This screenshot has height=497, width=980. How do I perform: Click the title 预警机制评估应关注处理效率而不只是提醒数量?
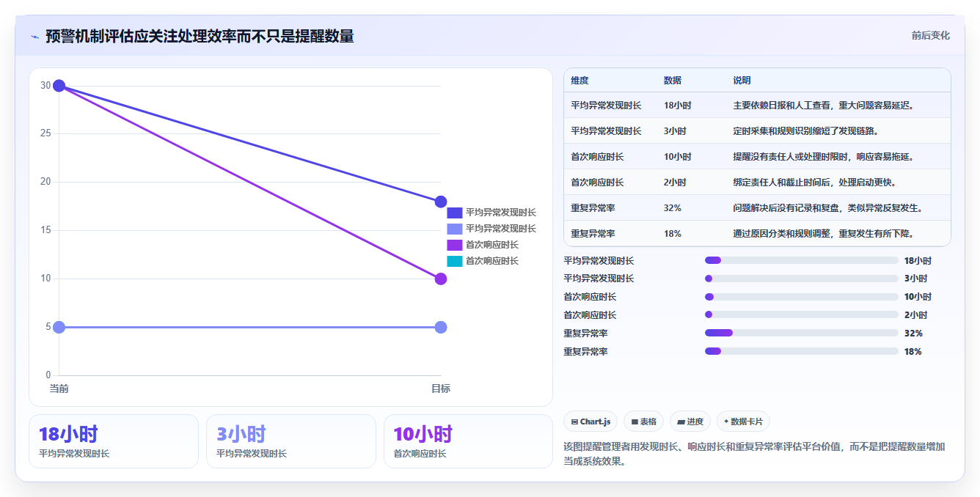tap(200, 37)
